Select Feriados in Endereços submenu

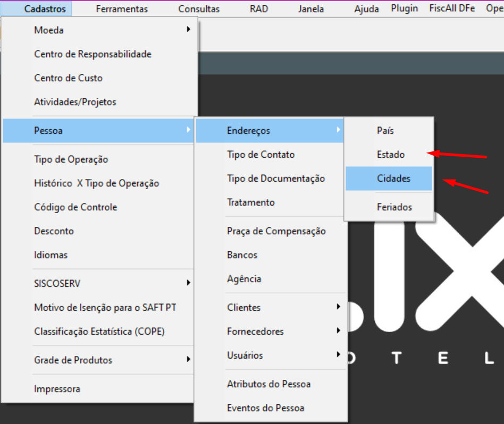pyautogui.click(x=389, y=207)
